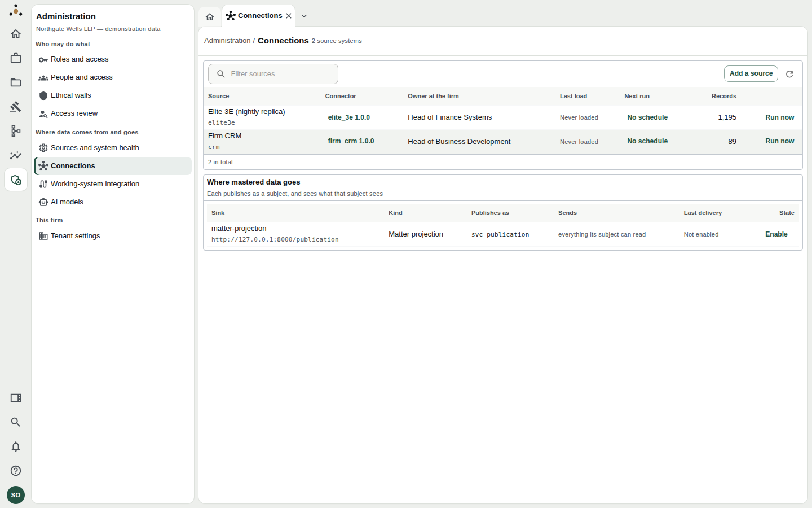Click the Firm CRM source name

coord(224,136)
